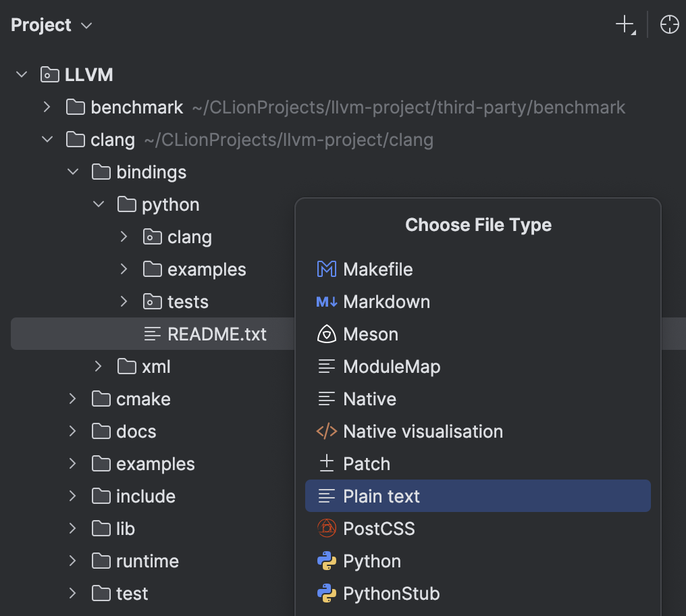Screen dimensions: 686x616
Task: Open the tests folder under python
Action: coord(124,301)
